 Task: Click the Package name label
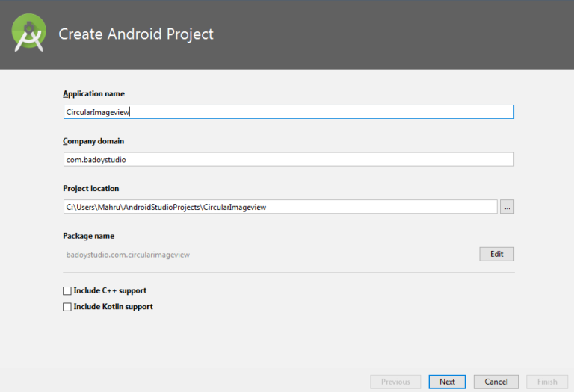click(88, 236)
